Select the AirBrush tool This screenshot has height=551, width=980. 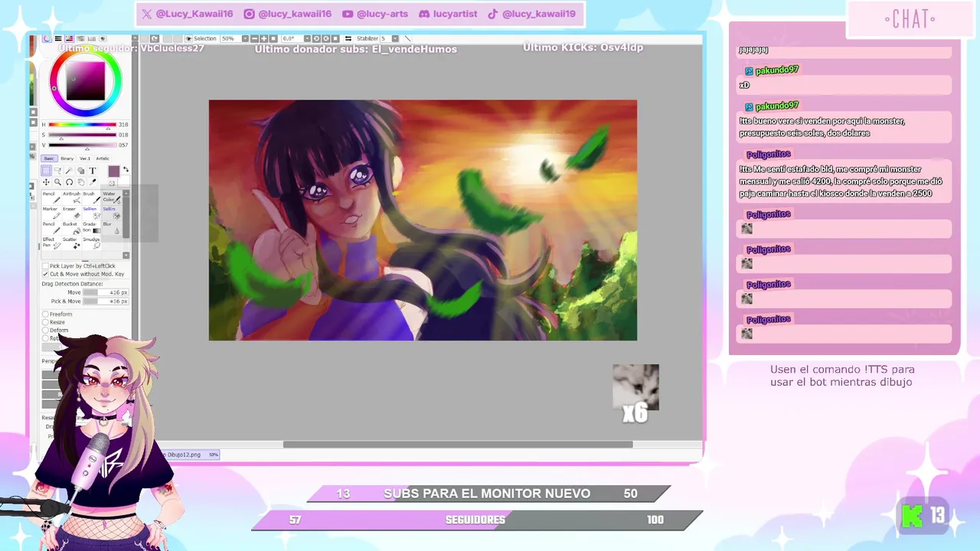pyautogui.click(x=71, y=197)
